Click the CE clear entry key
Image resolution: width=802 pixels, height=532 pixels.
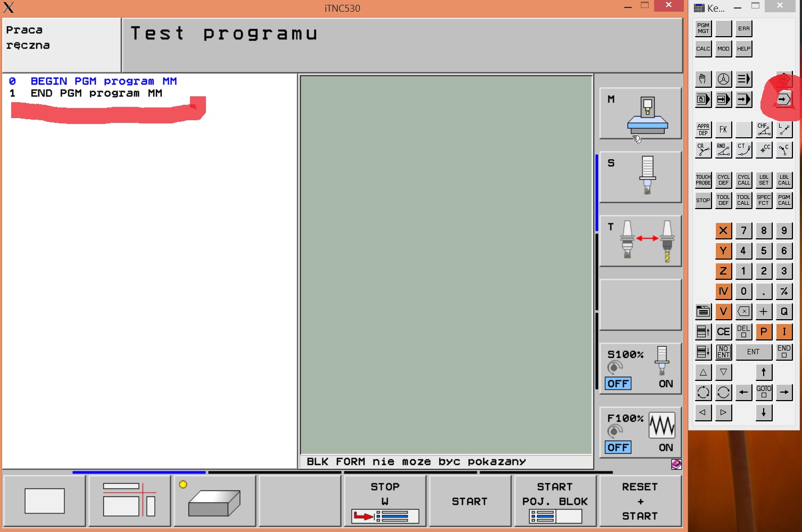[723, 331]
